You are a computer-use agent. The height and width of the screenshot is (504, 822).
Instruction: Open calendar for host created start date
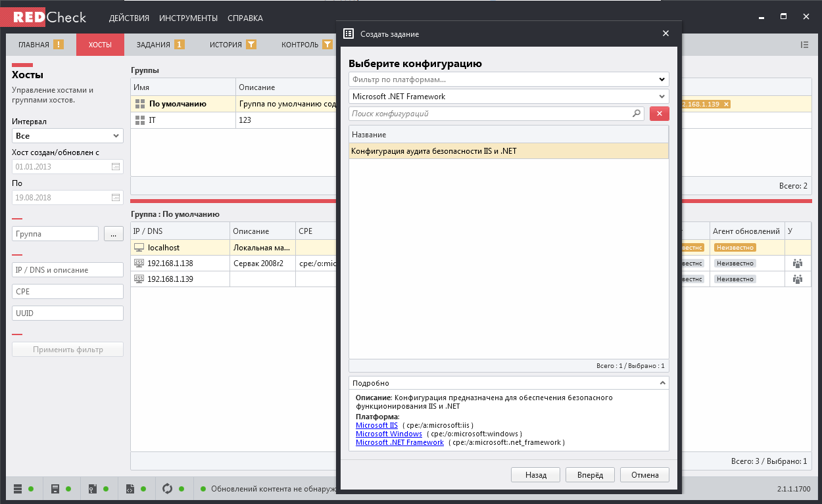116,167
